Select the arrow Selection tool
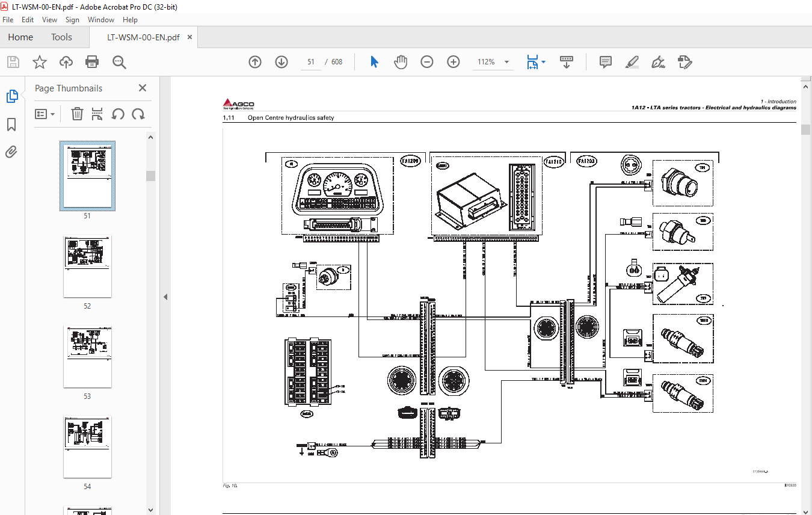The image size is (812, 515). [374, 62]
